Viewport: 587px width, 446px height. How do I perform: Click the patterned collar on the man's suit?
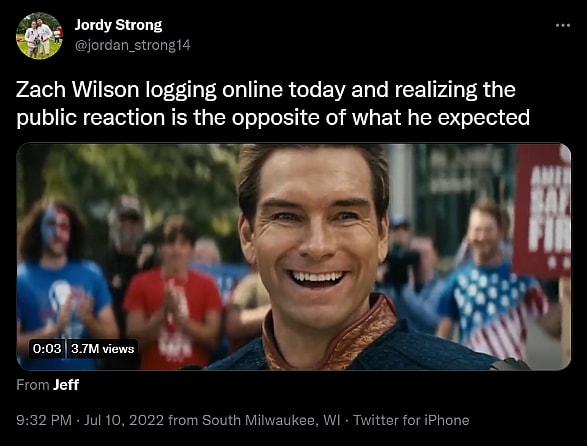329,333
